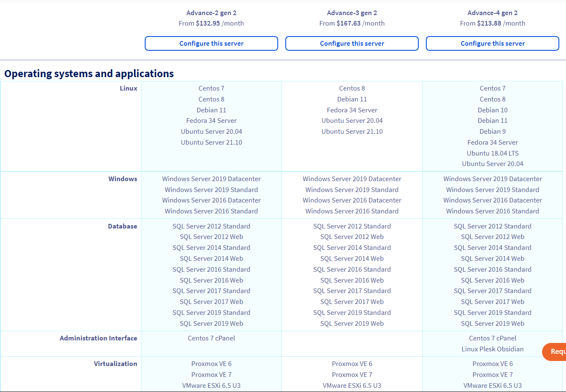
Task: Click Centos 7 cPanel in Advance-2 column
Action: coord(211,338)
